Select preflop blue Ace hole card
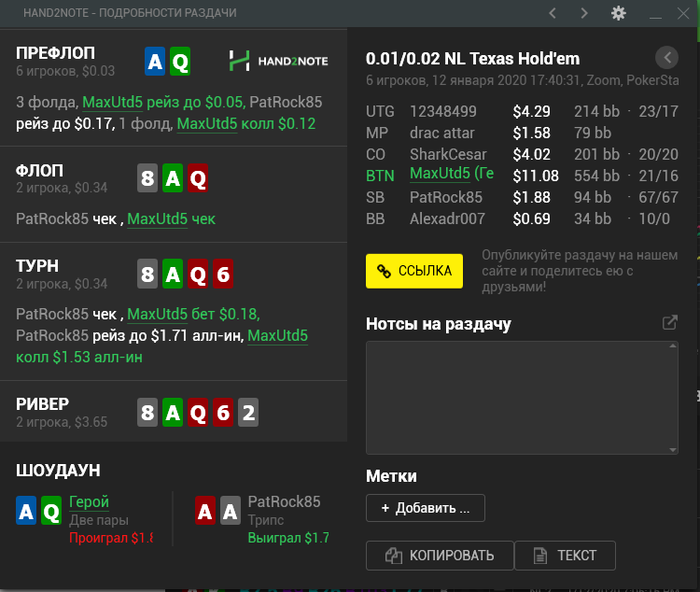 pyautogui.click(x=155, y=61)
